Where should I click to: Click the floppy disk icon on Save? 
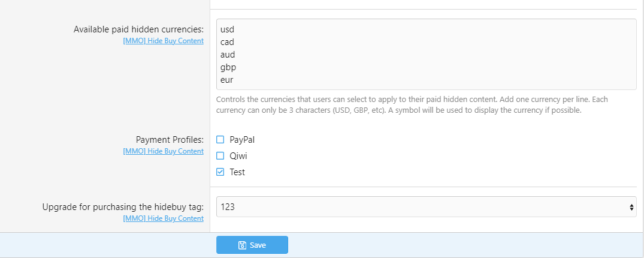click(242, 245)
